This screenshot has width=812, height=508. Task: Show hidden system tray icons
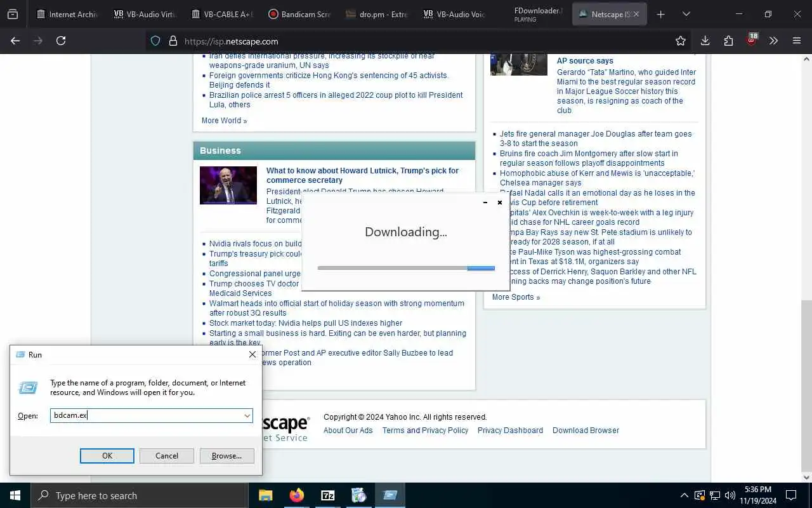coord(684,495)
